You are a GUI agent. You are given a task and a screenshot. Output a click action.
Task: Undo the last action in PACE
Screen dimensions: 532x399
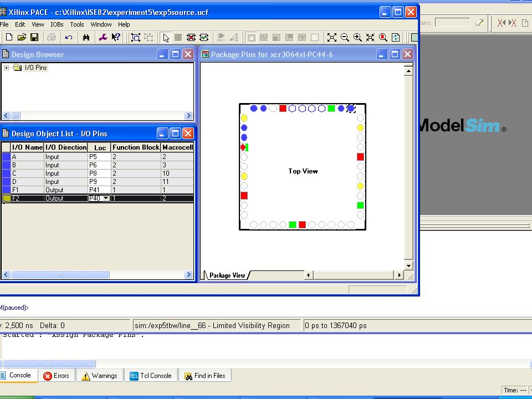[69, 37]
